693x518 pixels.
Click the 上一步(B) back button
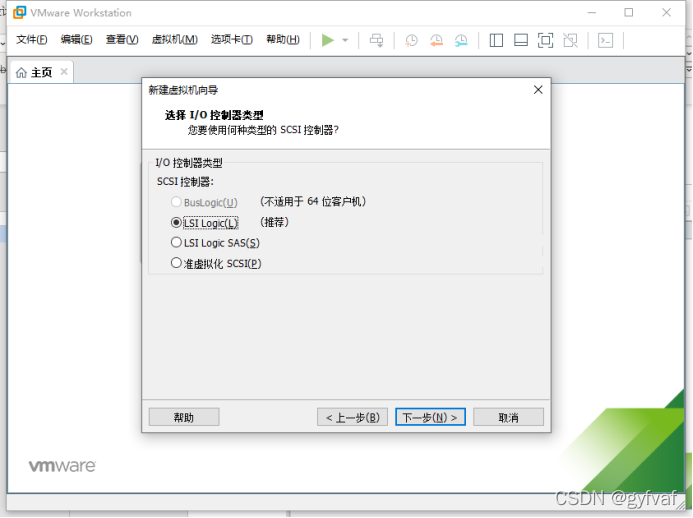pyautogui.click(x=352, y=417)
